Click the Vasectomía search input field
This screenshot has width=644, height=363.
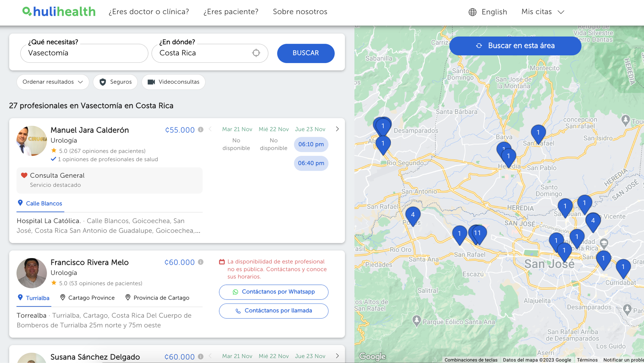(x=84, y=53)
